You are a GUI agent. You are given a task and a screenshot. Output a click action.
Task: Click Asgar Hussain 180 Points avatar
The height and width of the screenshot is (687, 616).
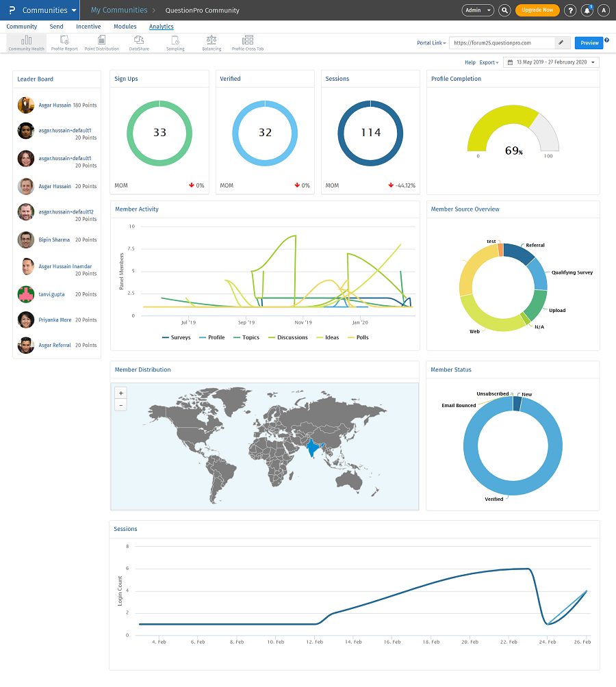point(26,105)
